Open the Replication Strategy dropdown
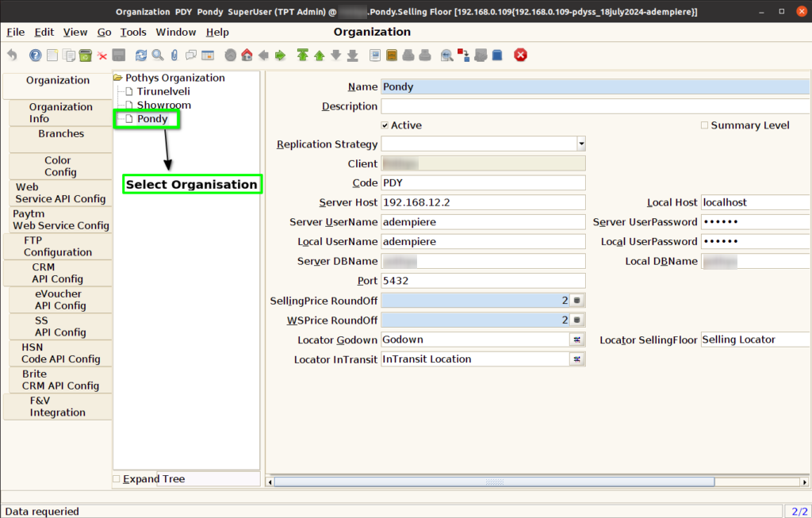Image resolution: width=812 pixels, height=518 pixels. (x=581, y=144)
